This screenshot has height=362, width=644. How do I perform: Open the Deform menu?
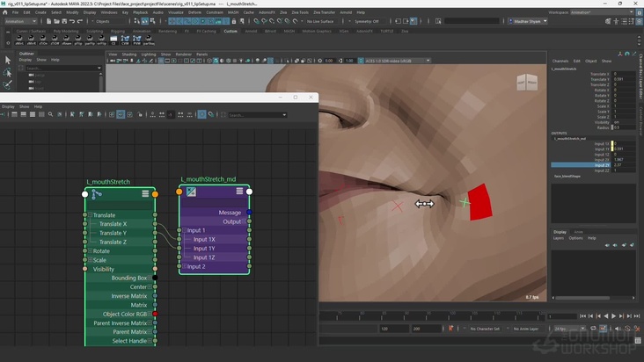click(x=194, y=12)
